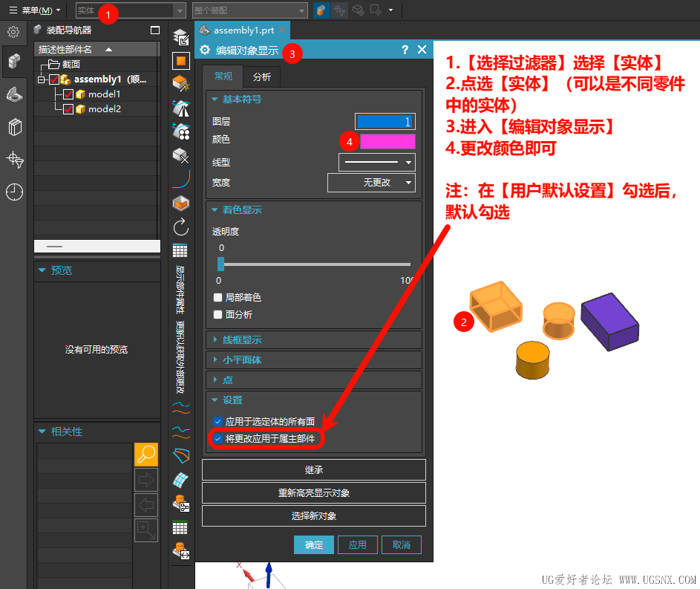
Task: Click the cylinder with tree diagram icon
Action: click(181, 504)
